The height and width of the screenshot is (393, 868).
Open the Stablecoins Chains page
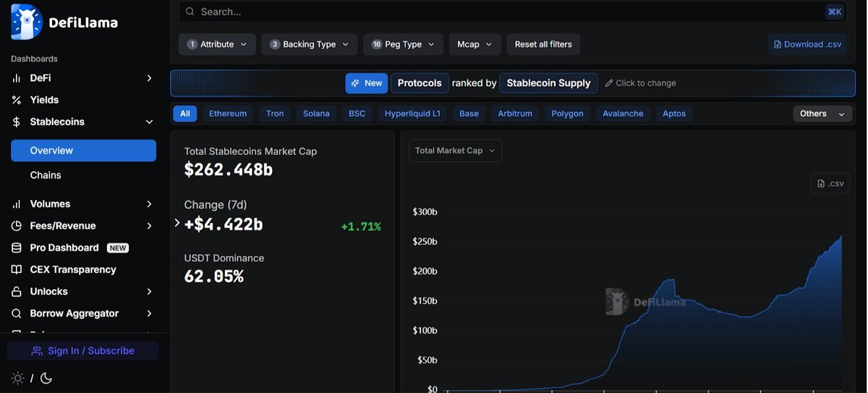click(46, 175)
